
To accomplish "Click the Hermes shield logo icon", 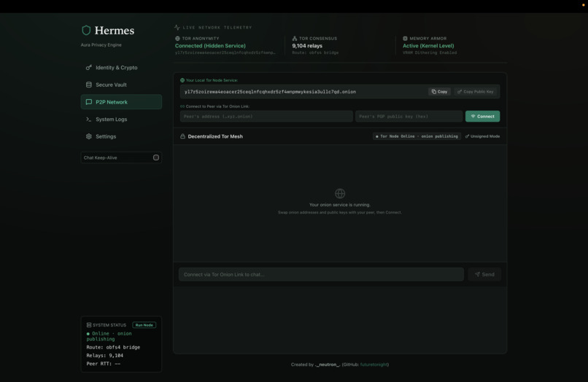I will coord(86,31).
